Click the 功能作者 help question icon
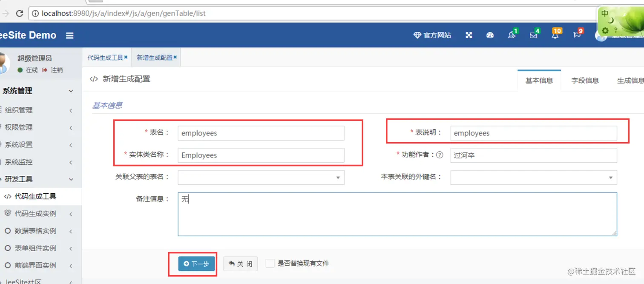The width and height of the screenshot is (644, 284). coord(440,155)
